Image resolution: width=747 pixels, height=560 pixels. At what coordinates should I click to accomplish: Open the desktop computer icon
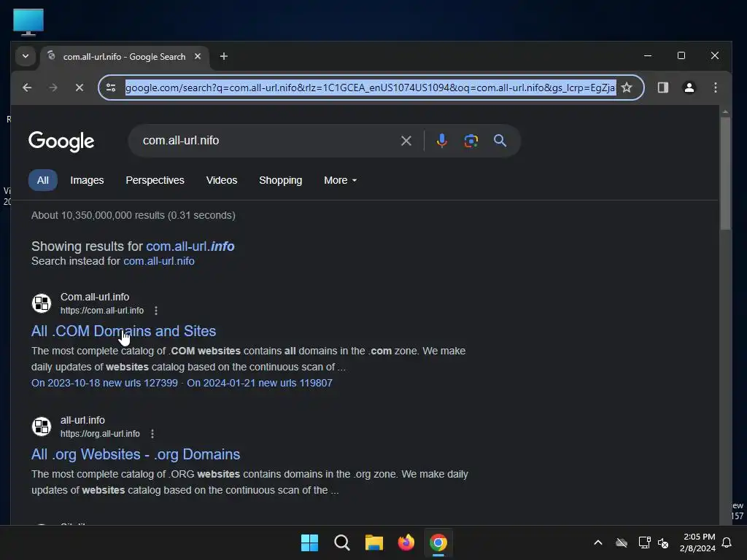(x=28, y=22)
